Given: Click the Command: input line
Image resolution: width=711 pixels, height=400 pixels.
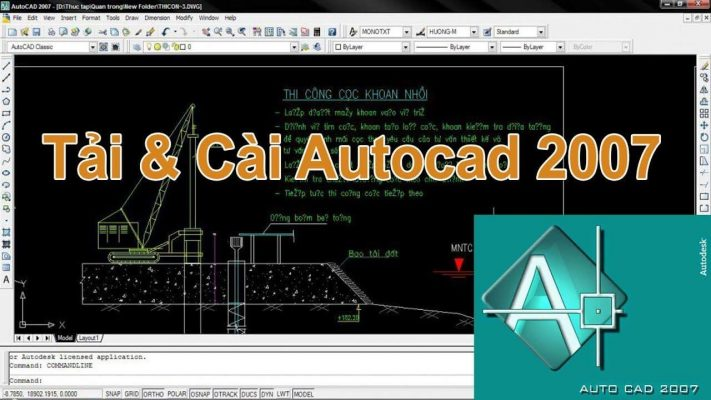Looking at the screenshot, I should click(x=240, y=380).
